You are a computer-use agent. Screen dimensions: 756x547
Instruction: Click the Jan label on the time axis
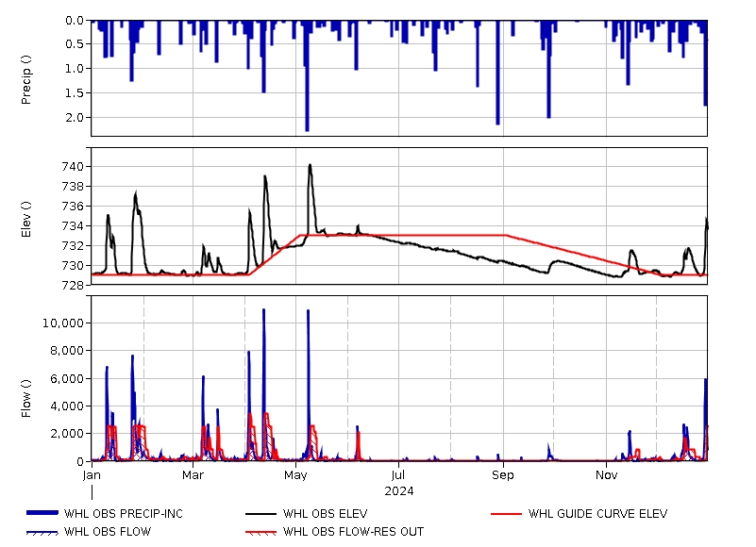click(x=92, y=475)
